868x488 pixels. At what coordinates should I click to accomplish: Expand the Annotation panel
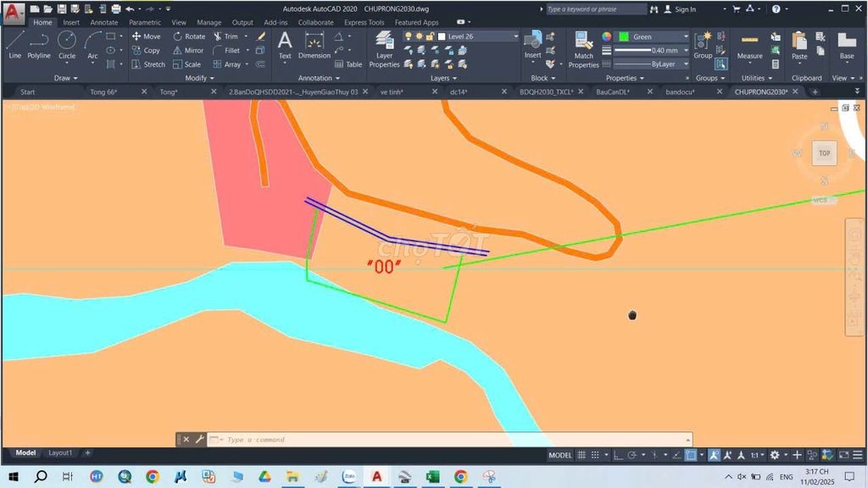pos(319,78)
